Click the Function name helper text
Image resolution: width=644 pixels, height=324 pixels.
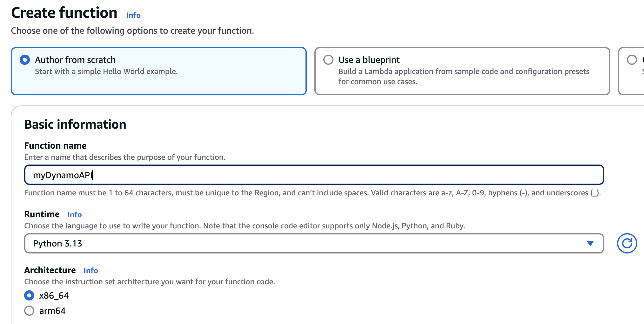(x=124, y=157)
